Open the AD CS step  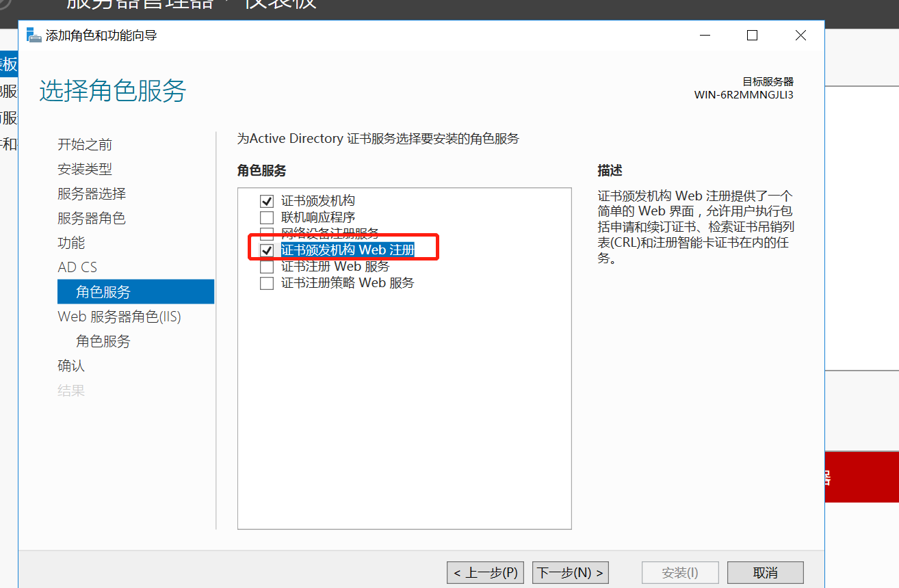pyautogui.click(x=77, y=267)
